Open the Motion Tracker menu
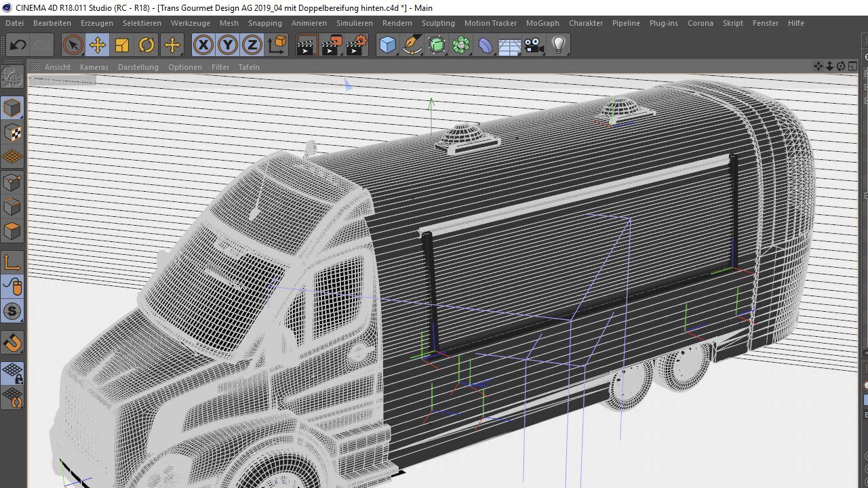Viewport: 868px width, 488px height. tap(490, 23)
